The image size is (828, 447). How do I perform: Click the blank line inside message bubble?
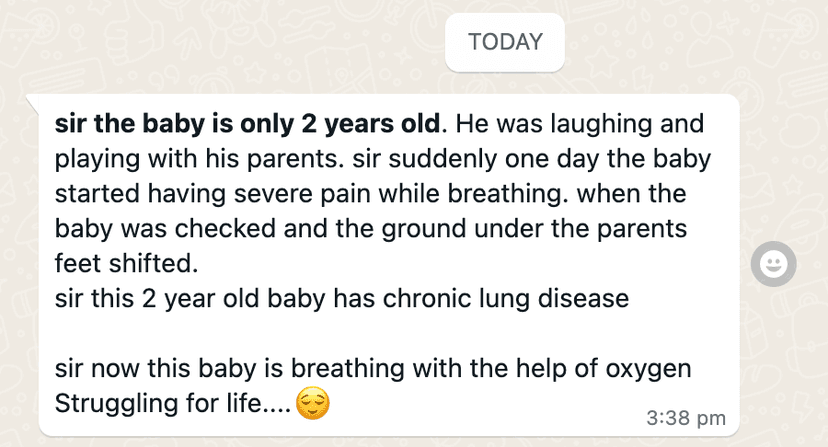tap(380, 333)
